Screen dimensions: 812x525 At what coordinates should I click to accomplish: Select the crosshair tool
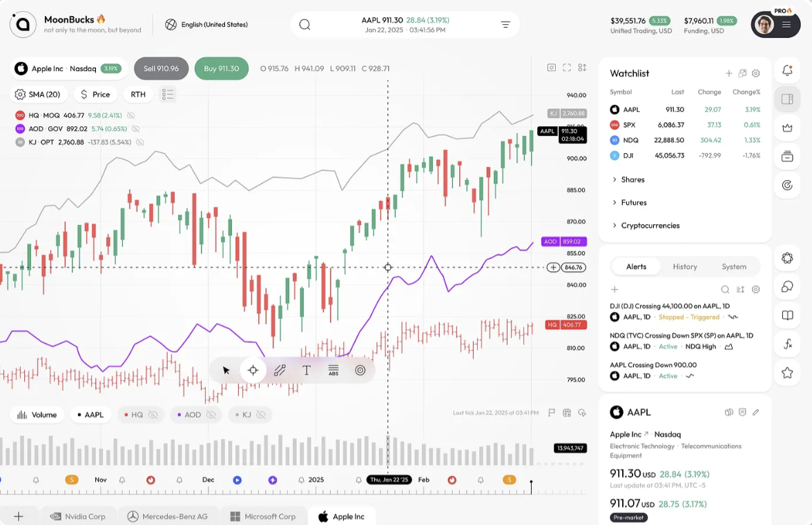click(253, 370)
